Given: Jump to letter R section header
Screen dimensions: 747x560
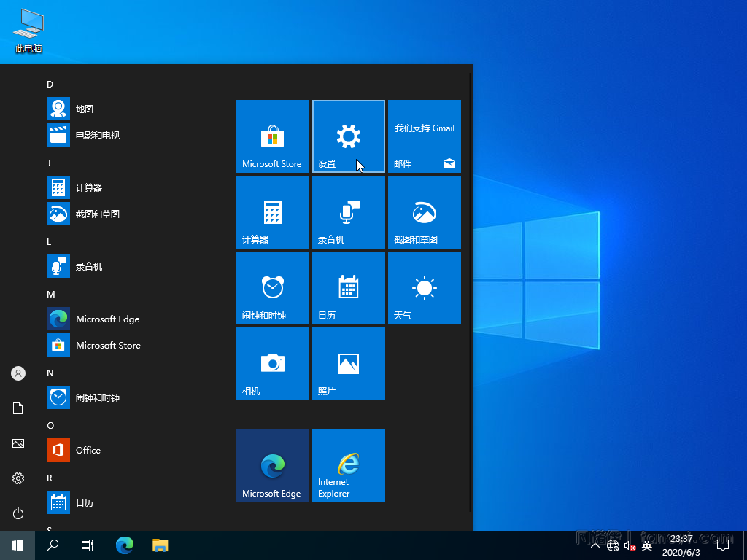Looking at the screenshot, I should coord(50,478).
